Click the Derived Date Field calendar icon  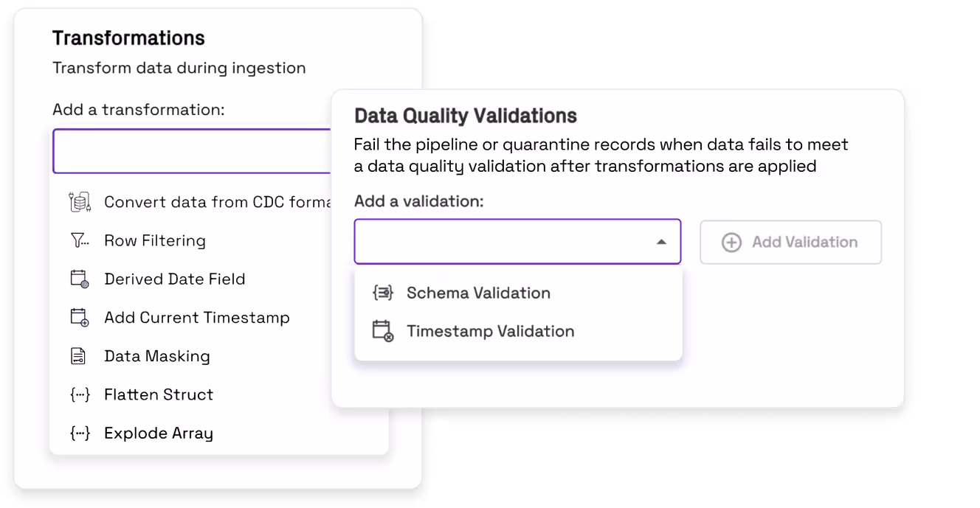pos(80,279)
